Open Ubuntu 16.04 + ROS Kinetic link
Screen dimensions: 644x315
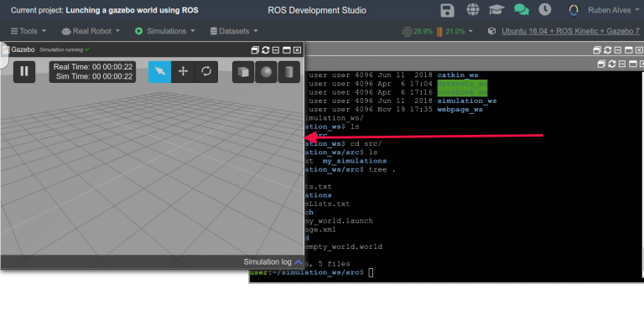click(570, 31)
